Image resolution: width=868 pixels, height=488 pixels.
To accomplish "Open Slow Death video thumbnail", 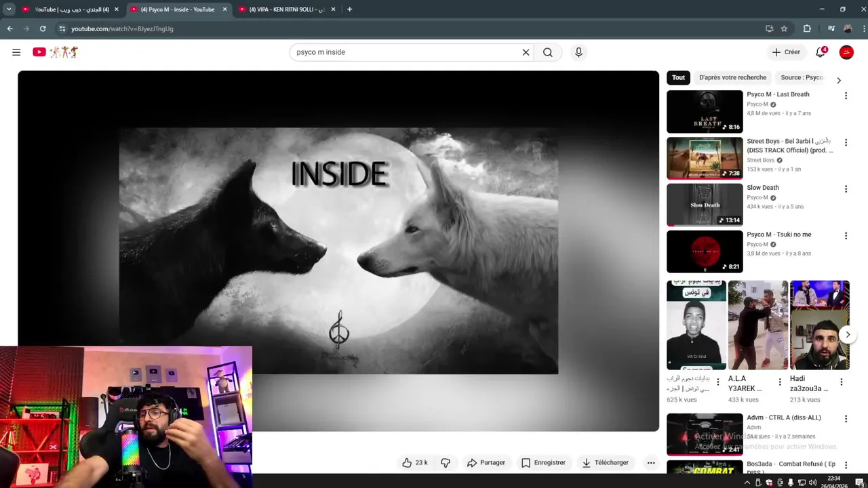I will point(705,205).
